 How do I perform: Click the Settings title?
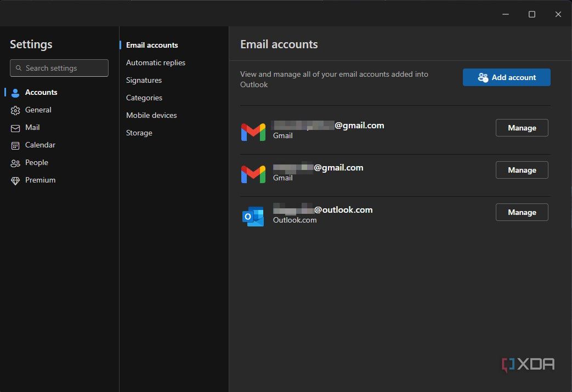pyautogui.click(x=31, y=44)
